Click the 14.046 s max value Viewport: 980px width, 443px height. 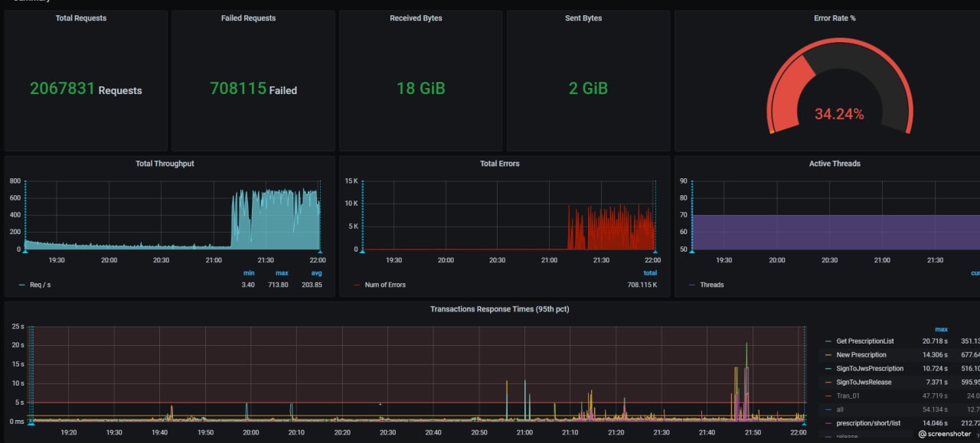[x=935, y=424]
